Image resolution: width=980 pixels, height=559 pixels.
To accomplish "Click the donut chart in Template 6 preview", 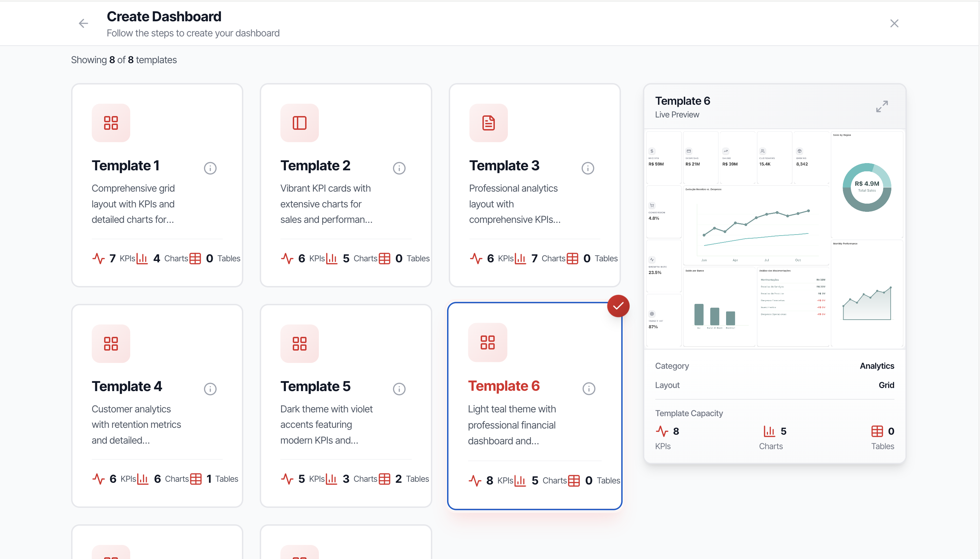I will pyautogui.click(x=867, y=187).
